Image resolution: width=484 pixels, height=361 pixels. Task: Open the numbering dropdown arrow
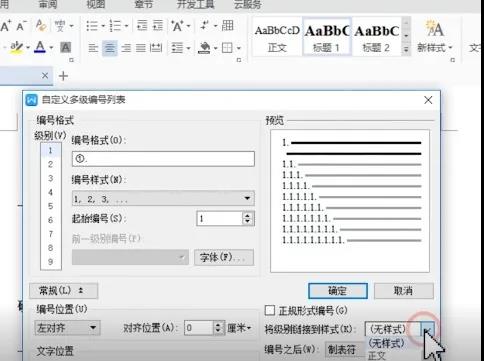point(126,26)
